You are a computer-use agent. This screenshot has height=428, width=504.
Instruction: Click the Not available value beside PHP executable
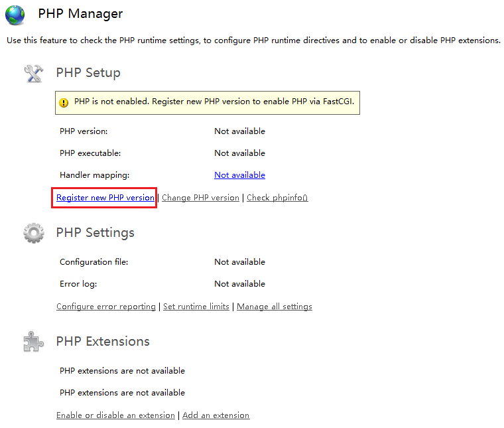240,153
